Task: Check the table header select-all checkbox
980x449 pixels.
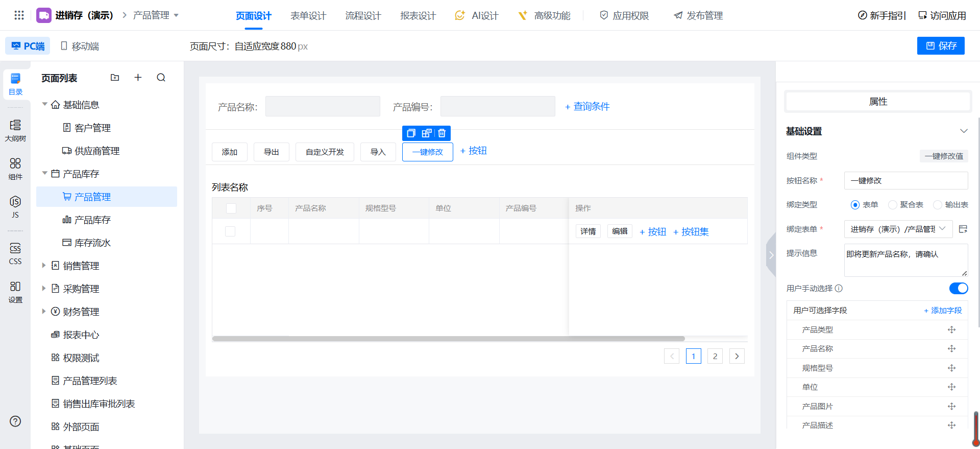Action: (231, 208)
